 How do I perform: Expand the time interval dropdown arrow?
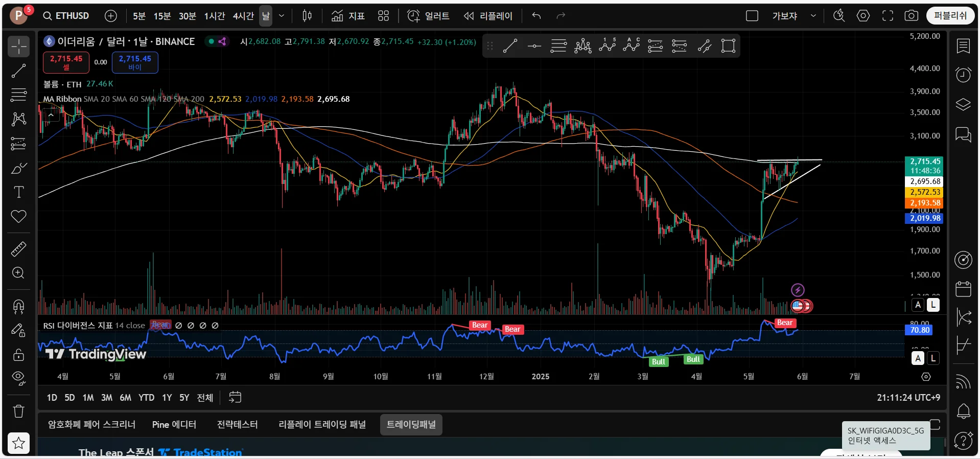point(282,16)
